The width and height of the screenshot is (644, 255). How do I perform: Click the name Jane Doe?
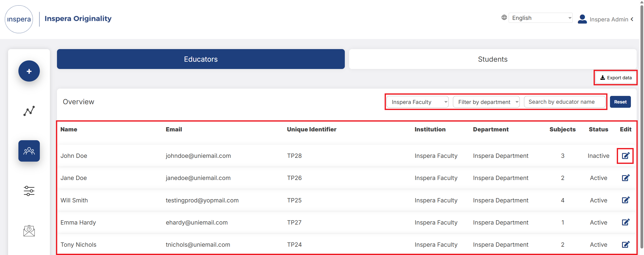[74, 178]
